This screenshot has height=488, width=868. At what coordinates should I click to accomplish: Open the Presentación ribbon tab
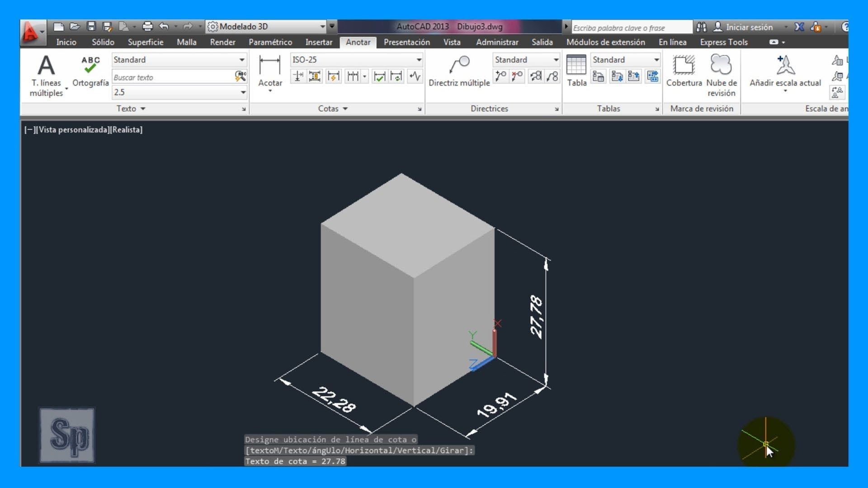point(406,42)
